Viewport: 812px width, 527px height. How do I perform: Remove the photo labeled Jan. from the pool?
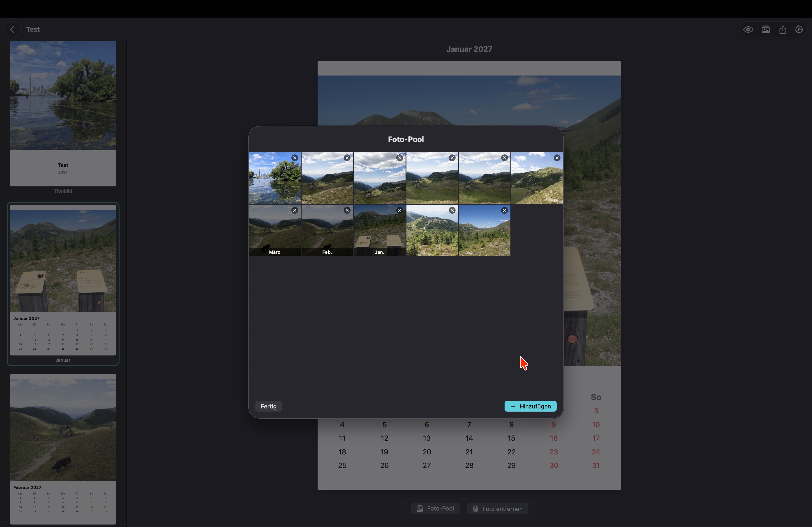tap(399, 210)
